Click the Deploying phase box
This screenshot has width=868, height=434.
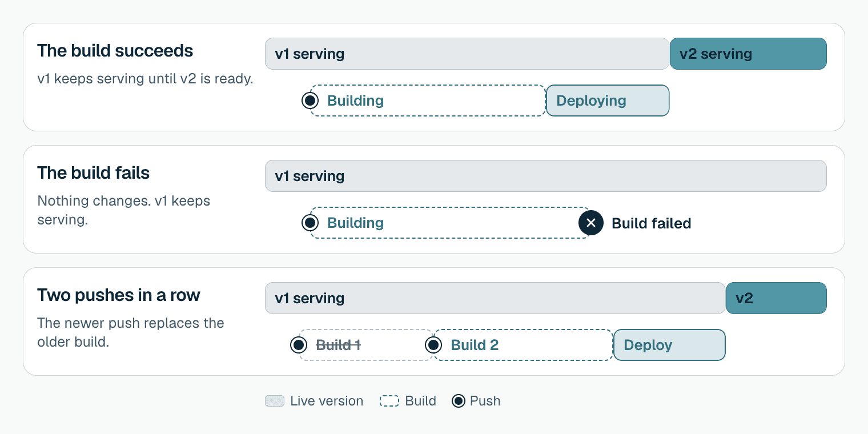click(608, 101)
